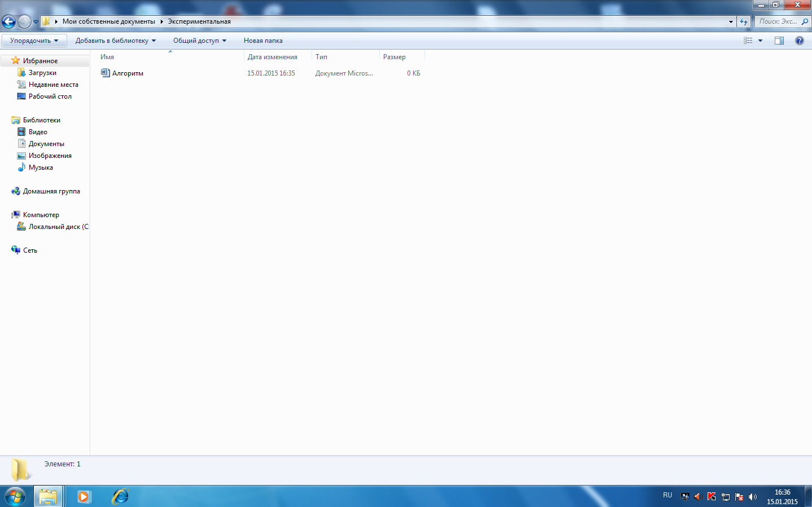The image size is (812, 507).
Task: Switch the RU input language indicator
Action: pos(668,495)
